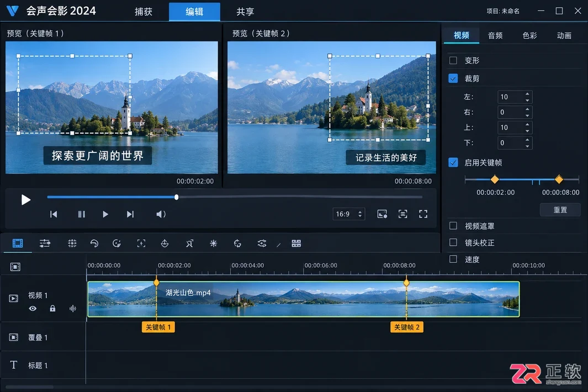Screen dimensions: 588x392
Task: Open the 共享 tab
Action: point(245,12)
